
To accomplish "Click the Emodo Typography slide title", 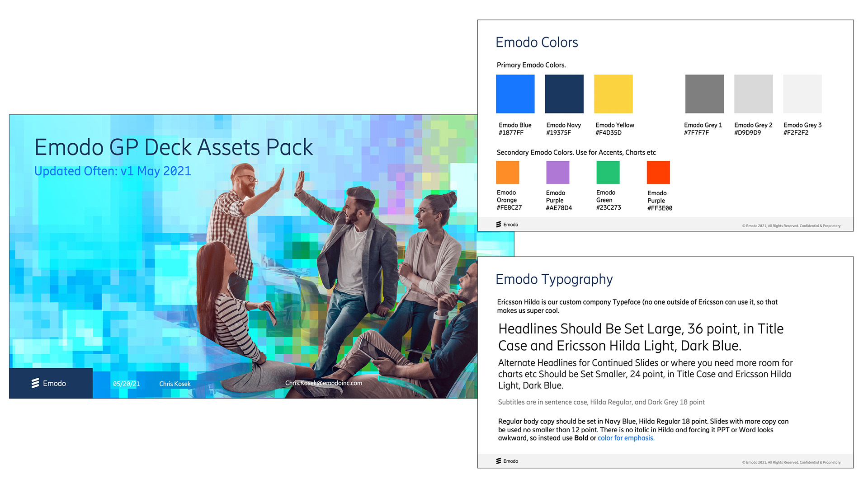I will 554,280.
